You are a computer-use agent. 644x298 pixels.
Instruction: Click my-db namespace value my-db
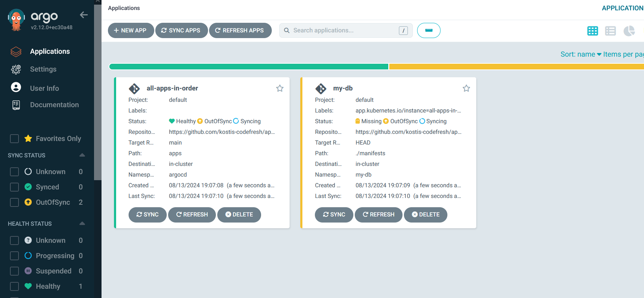point(363,174)
